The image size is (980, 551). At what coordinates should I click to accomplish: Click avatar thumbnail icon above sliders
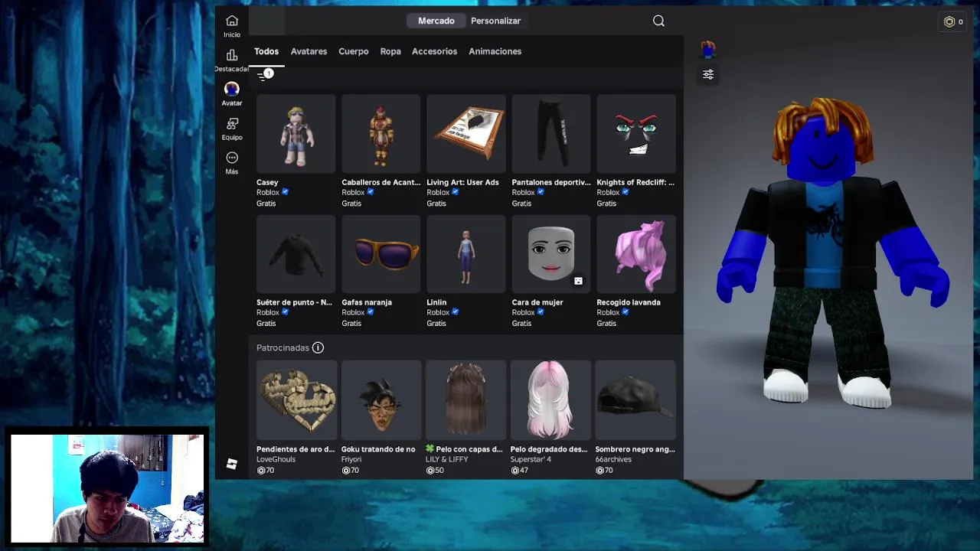click(x=708, y=51)
